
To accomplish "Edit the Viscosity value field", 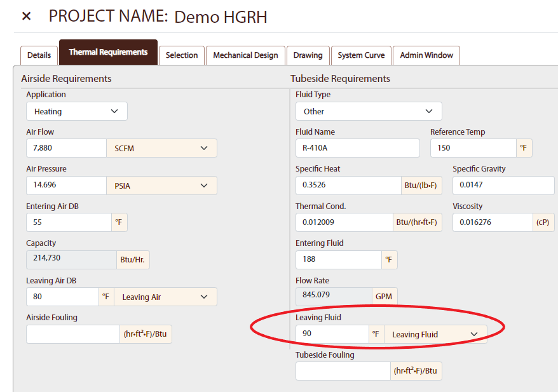I will coord(492,222).
